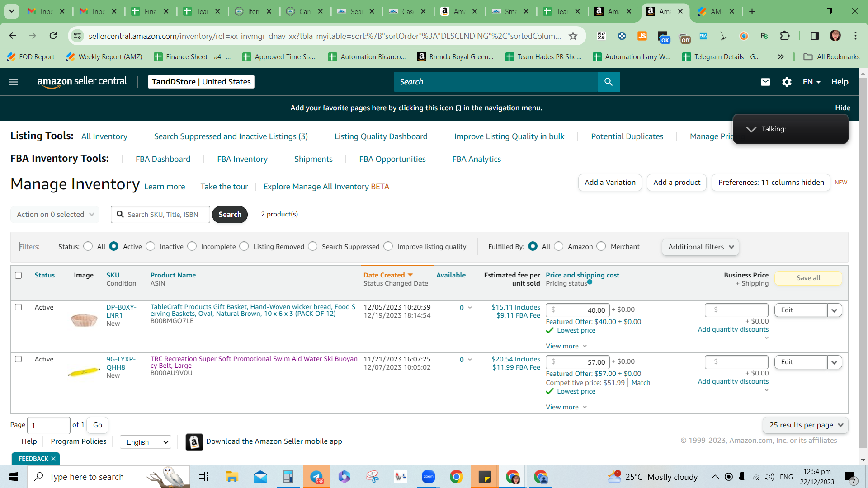Image resolution: width=868 pixels, height=488 pixels.
Task: Close the FEEDBACK tab with its X
Action: [53, 459]
